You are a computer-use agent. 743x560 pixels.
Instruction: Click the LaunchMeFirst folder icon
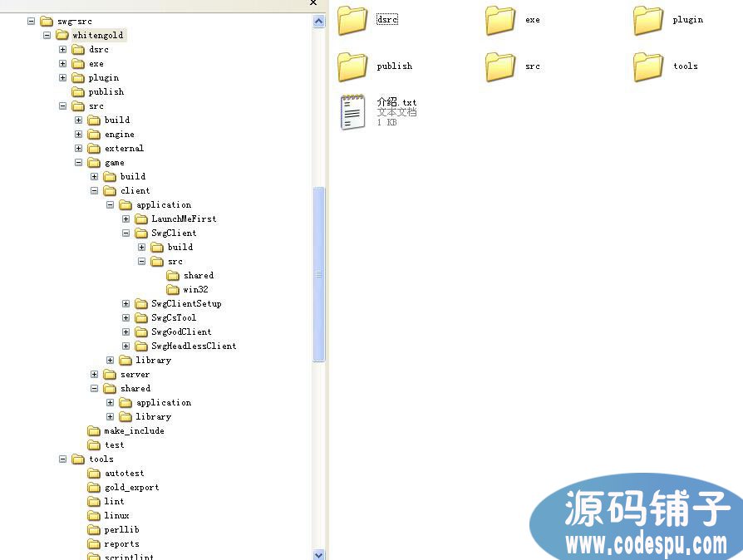(x=141, y=219)
